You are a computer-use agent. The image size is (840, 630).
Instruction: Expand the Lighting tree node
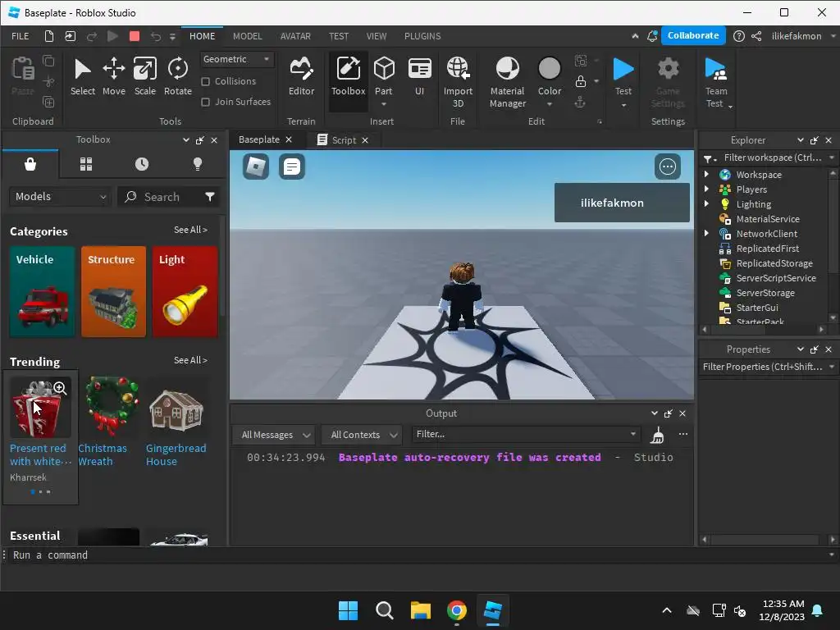706,203
